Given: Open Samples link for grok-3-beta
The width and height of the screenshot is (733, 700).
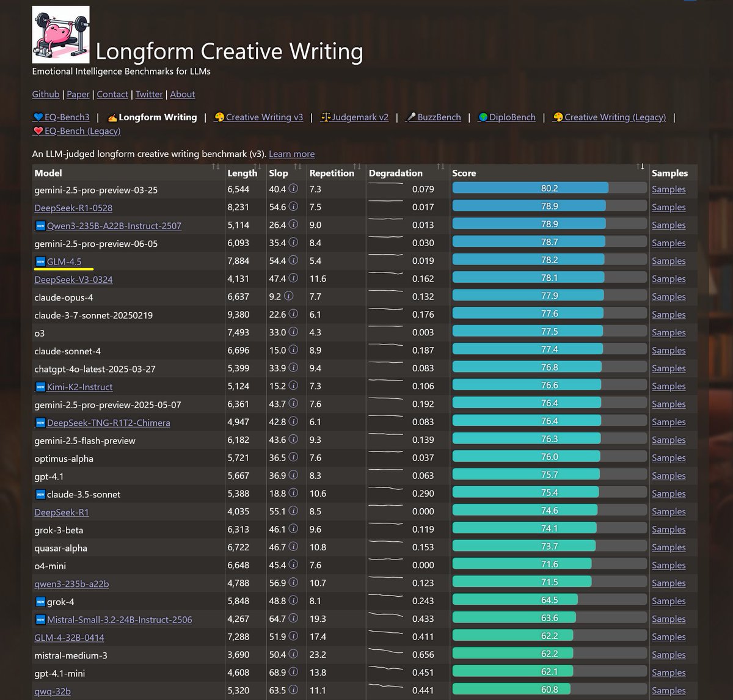Looking at the screenshot, I should (x=669, y=530).
